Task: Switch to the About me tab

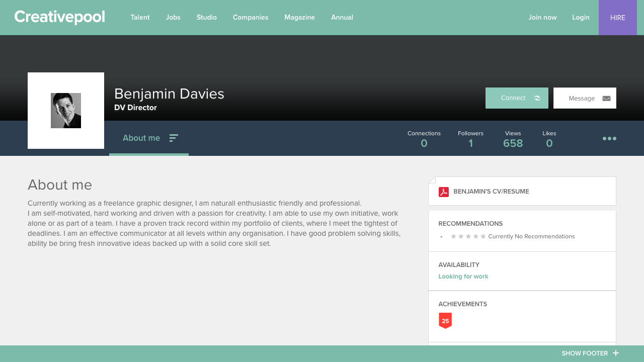Action: click(x=141, y=138)
